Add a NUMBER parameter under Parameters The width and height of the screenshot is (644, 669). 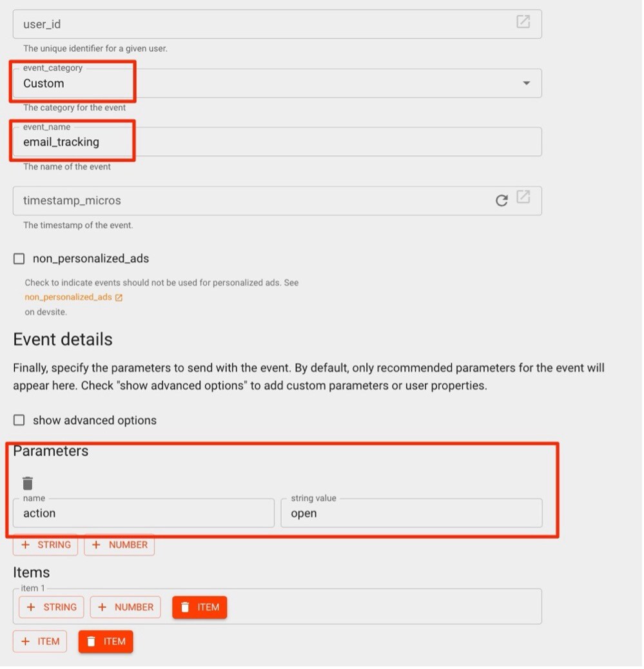(x=119, y=545)
